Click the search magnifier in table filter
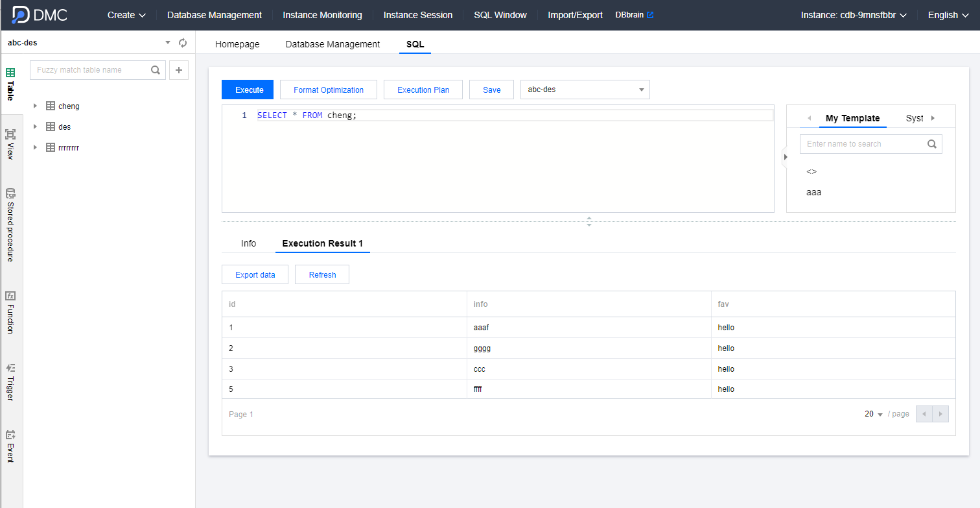The height and width of the screenshot is (508, 980). point(156,70)
